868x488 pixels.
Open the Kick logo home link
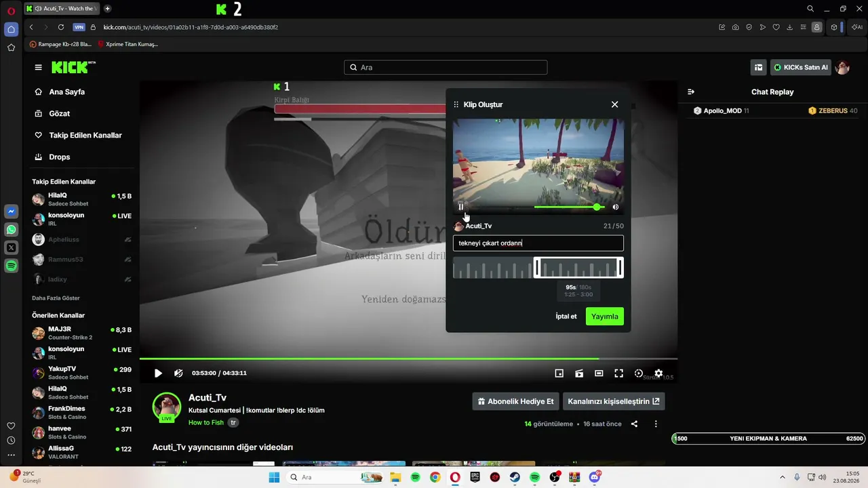73,67
